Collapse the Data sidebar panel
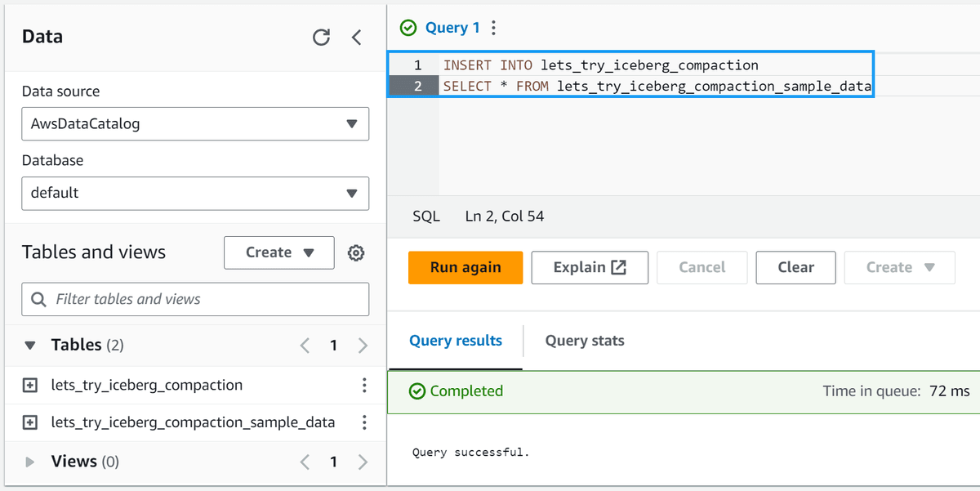This screenshot has width=980, height=491. tap(358, 37)
